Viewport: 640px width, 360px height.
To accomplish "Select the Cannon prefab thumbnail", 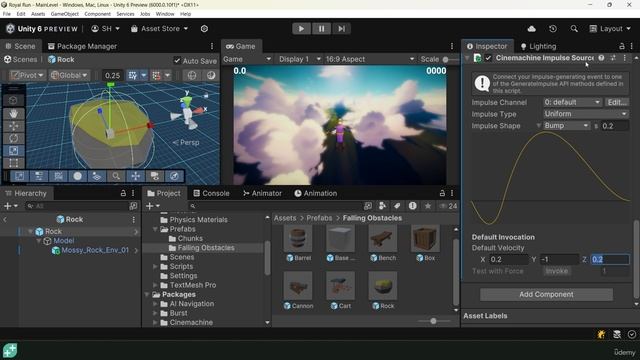I will coord(298,286).
